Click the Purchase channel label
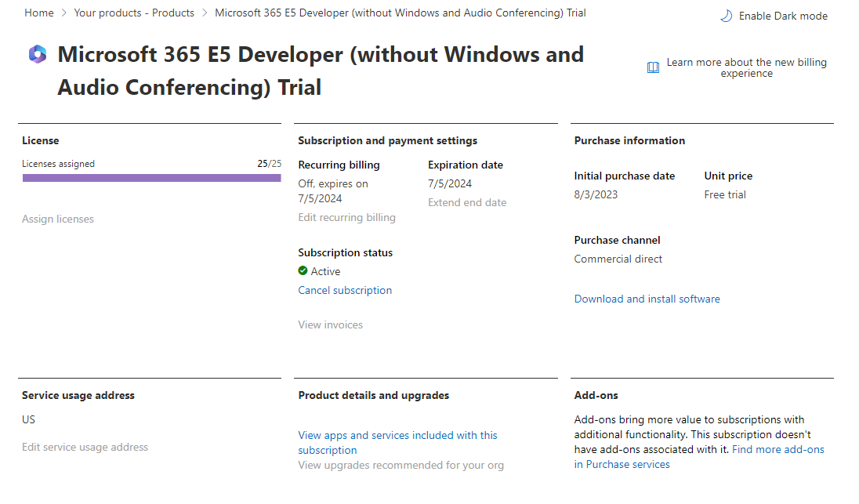The height and width of the screenshot is (504, 859). tap(617, 240)
